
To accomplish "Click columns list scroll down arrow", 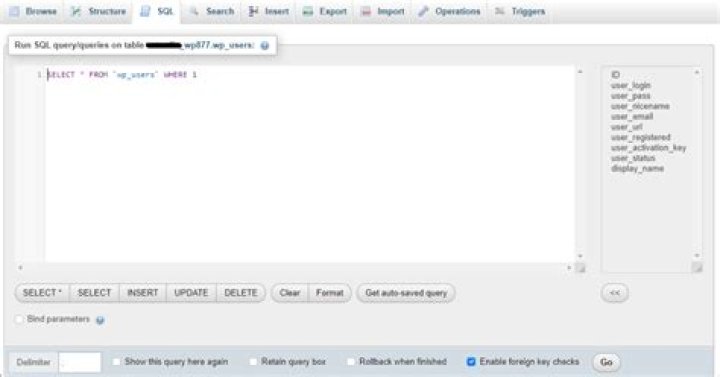I will [x=697, y=256].
